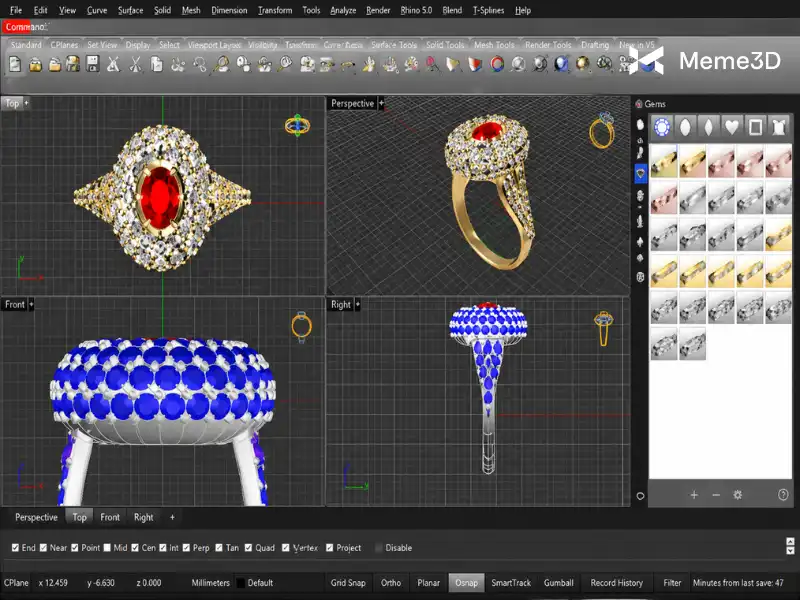Viewport: 800px width, 600px height.
Task: Click Record History in status bar
Action: coord(616,583)
